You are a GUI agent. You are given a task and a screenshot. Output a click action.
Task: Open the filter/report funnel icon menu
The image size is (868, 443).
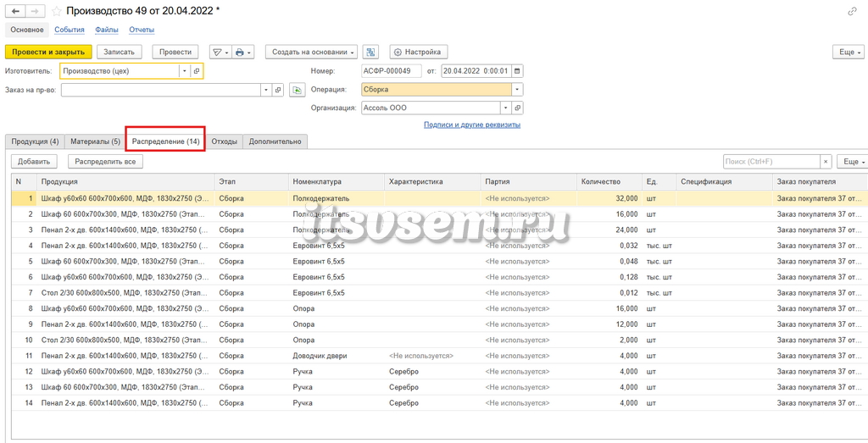tap(220, 52)
